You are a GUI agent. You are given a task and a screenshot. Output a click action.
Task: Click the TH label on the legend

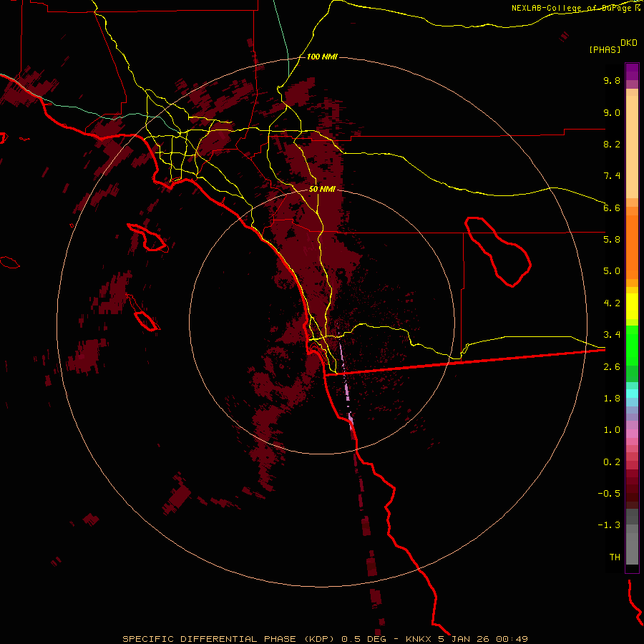pyautogui.click(x=615, y=557)
